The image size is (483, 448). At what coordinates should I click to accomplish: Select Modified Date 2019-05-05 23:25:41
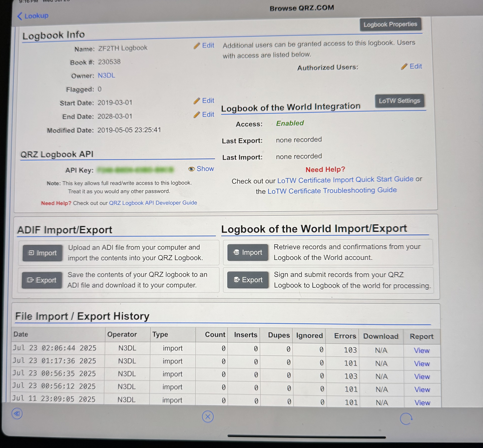pos(129,130)
